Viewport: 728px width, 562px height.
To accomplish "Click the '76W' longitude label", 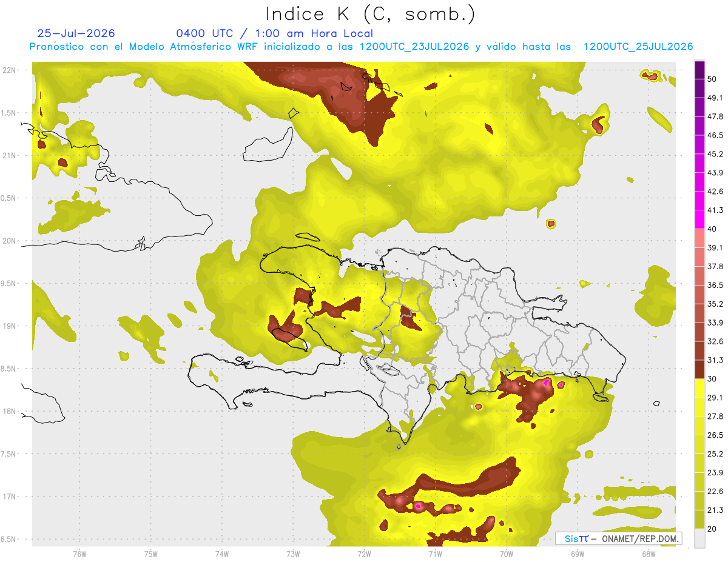I will tap(79, 554).
